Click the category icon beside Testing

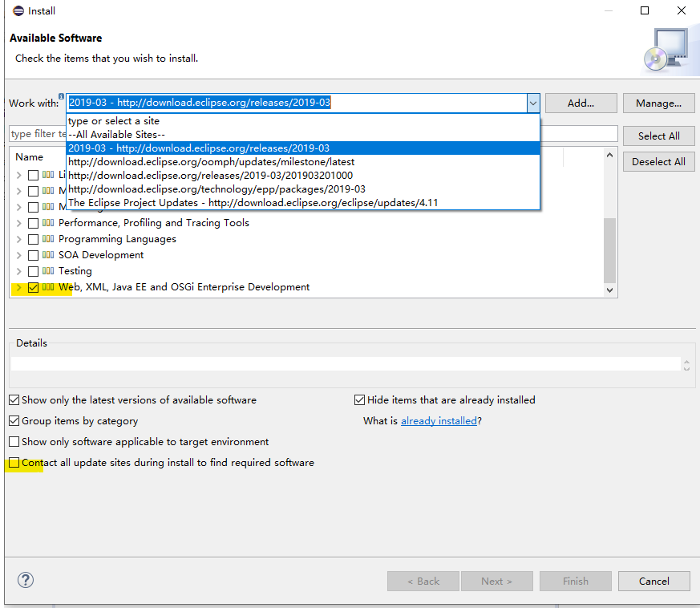pyautogui.click(x=48, y=271)
